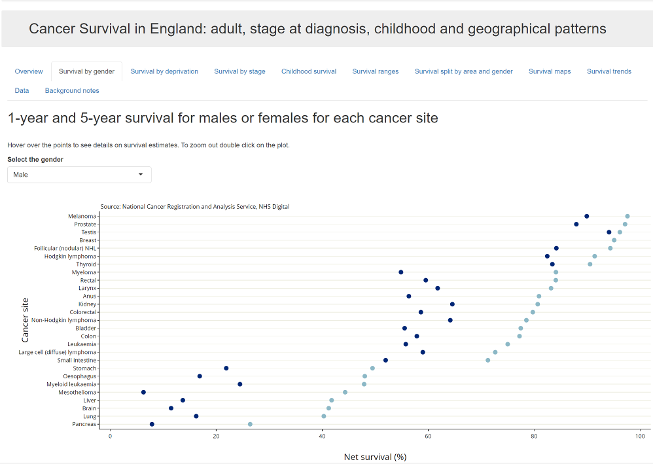Viewport: 653px width, 464px height.
Task: Select the active Survival by gender tab
Action: [87, 71]
